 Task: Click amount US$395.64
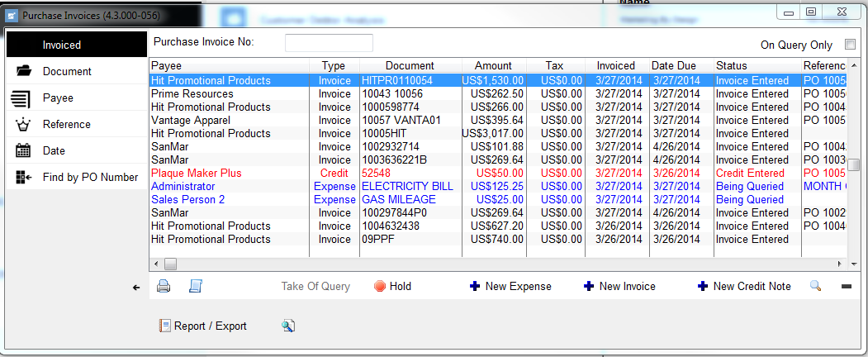click(496, 120)
